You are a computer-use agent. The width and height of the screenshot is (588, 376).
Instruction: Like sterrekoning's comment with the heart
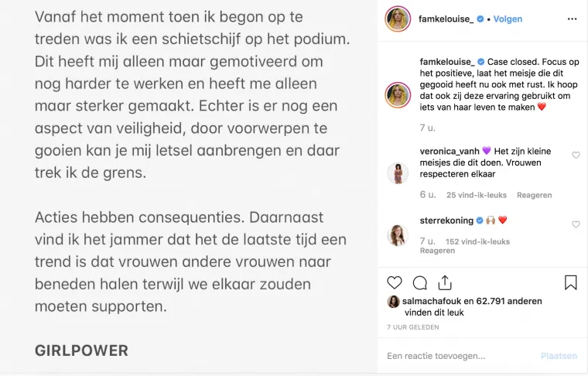pos(576,224)
